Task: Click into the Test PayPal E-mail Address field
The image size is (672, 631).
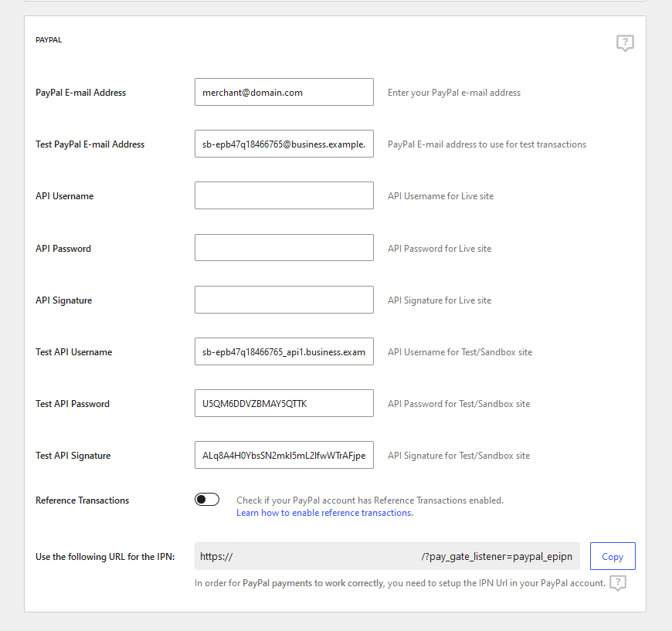Action: point(284,144)
